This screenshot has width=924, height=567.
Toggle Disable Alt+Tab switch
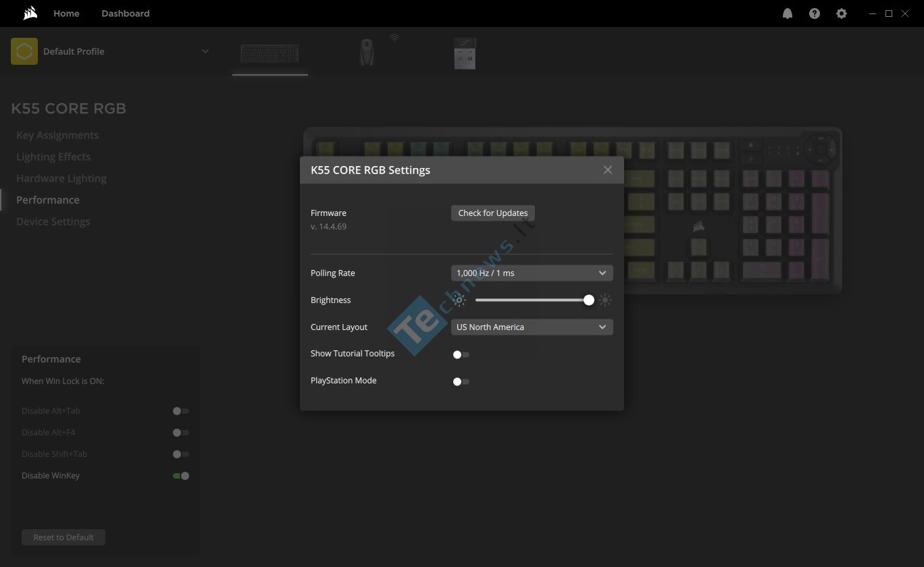point(181,411)
